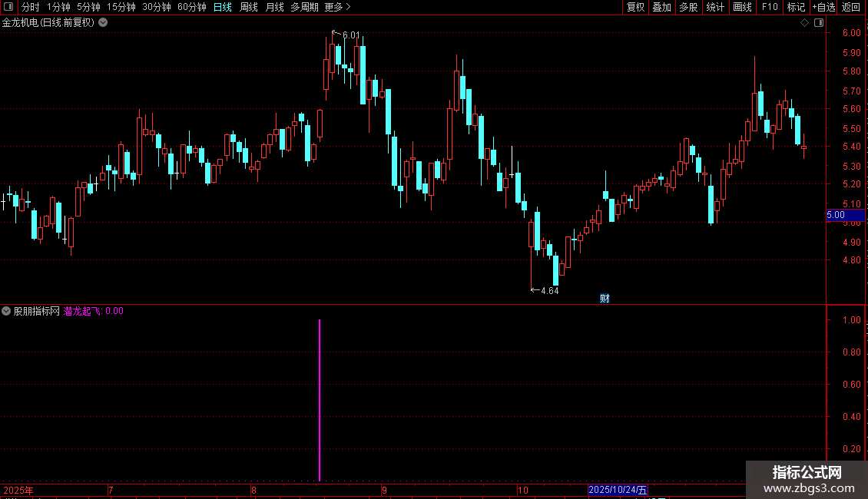The image size is (868, 499).
Task: Click the month 7 label on time axis
Action: point(111,490)
